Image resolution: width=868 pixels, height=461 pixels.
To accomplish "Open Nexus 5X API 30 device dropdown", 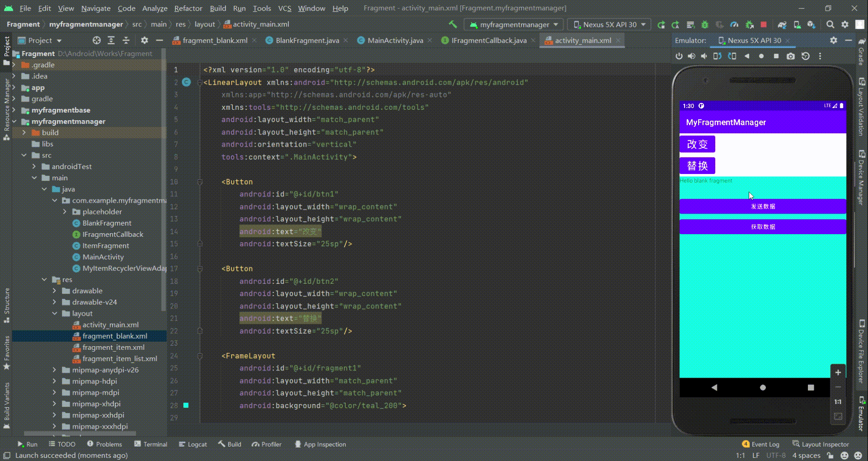I will coord(609,25).
